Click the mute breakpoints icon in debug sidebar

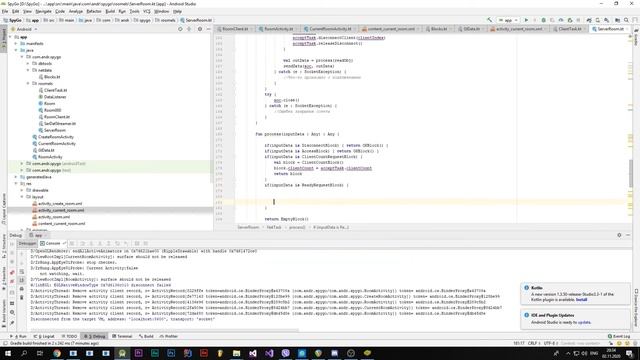click(x=12, y=281)
